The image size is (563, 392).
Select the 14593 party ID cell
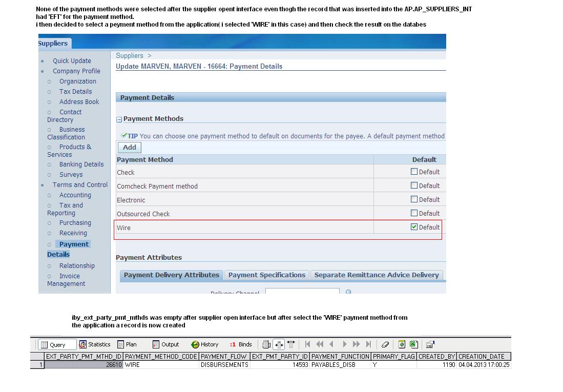[x=280, y=365]
